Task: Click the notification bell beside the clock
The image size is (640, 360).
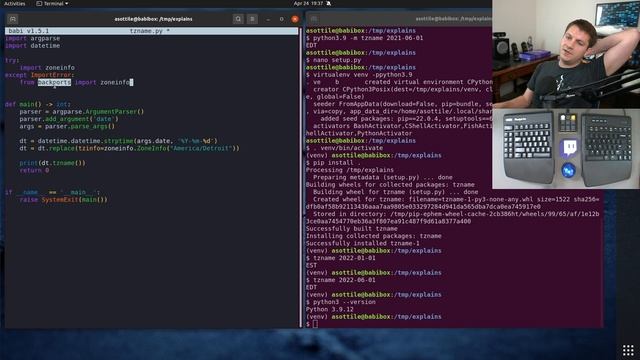Action: click(329, 3)
